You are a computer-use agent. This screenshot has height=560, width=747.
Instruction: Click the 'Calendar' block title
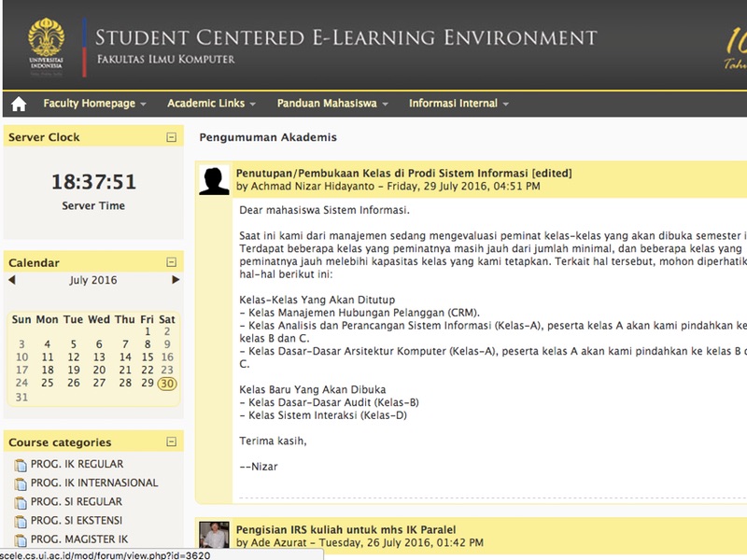point(34,263)
